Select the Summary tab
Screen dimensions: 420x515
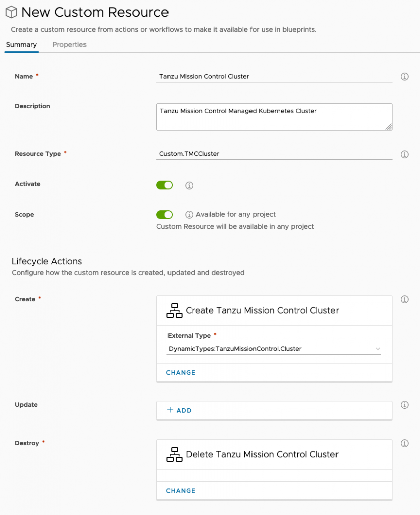[x=21, y=45]
